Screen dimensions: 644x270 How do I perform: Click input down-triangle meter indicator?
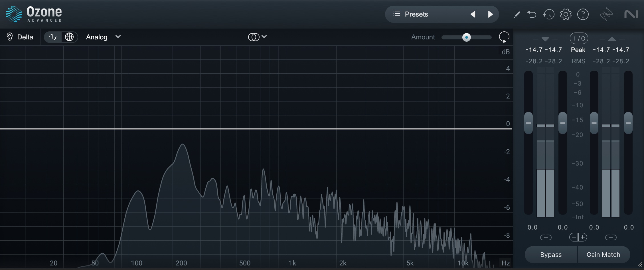tap(545, 39)
